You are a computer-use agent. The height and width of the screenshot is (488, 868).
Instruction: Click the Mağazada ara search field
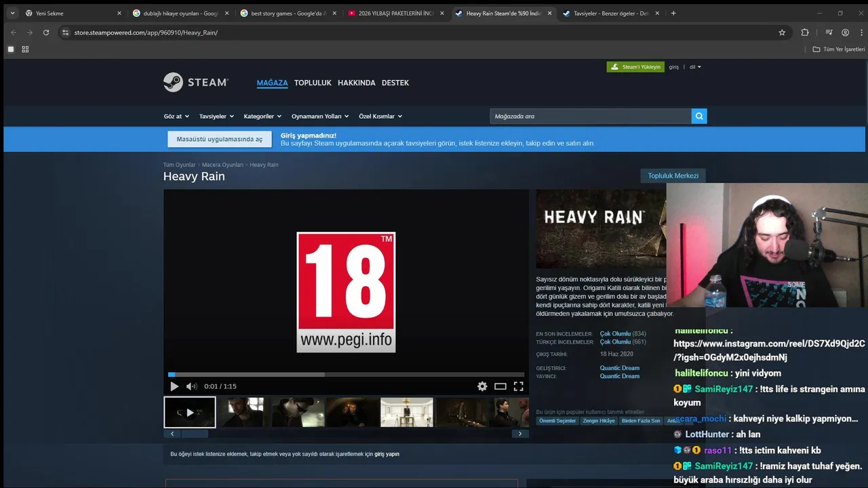[x=591, y=116]
